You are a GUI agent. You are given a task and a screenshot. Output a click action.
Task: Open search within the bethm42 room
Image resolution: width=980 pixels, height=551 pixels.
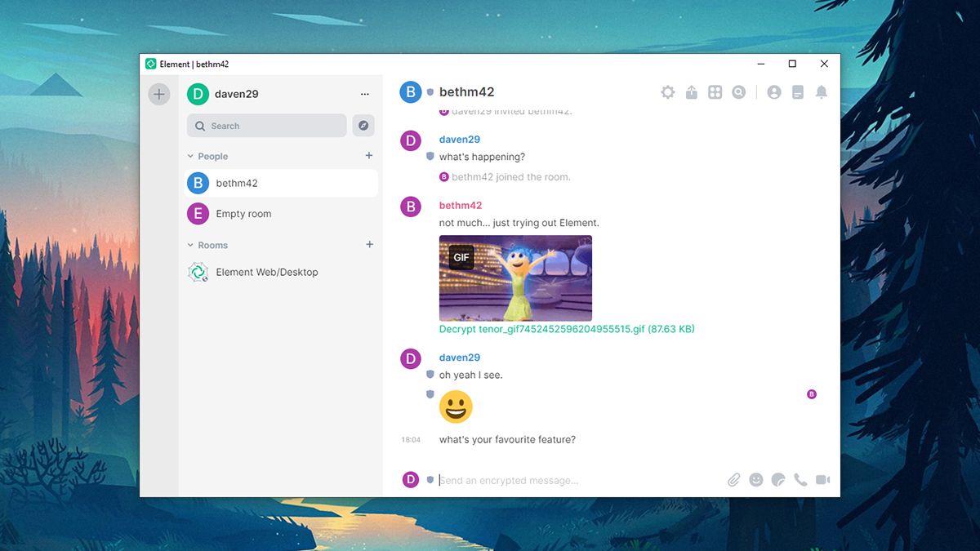pyautogui.click(x=738, y=91)
